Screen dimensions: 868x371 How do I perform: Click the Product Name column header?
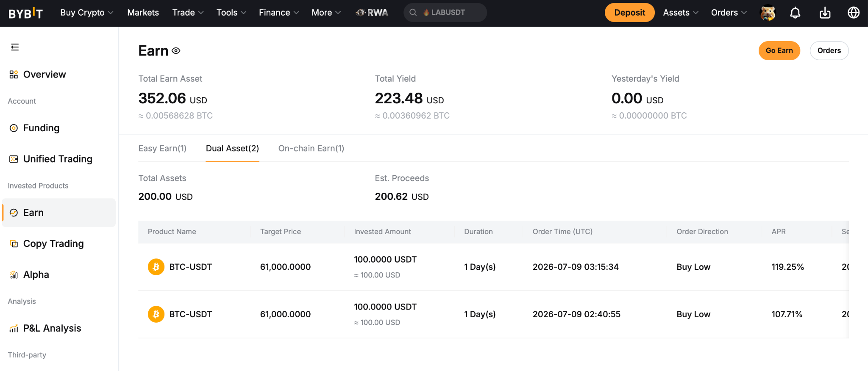[172, 232]
